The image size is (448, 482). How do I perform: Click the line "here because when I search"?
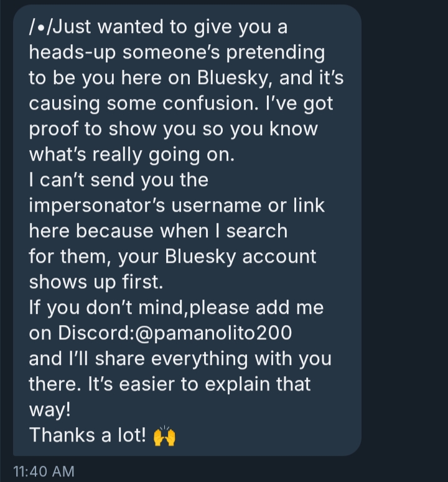point(158,231)
